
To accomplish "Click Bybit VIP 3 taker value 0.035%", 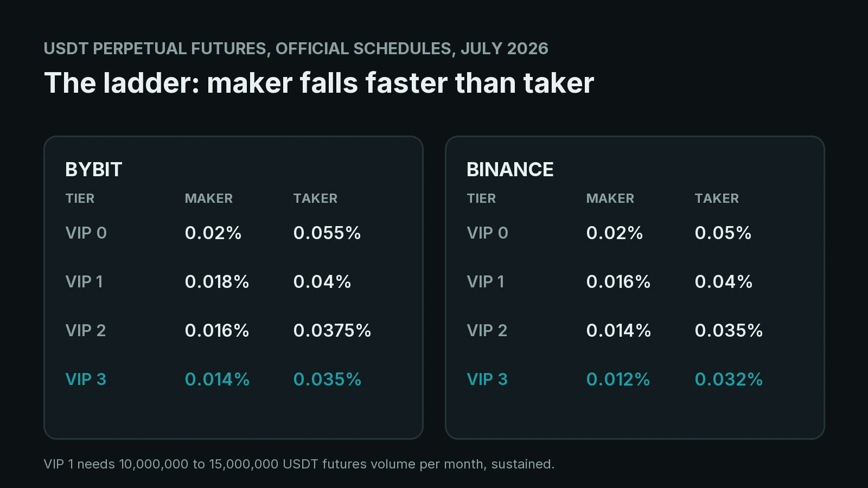I will [327, 380].
